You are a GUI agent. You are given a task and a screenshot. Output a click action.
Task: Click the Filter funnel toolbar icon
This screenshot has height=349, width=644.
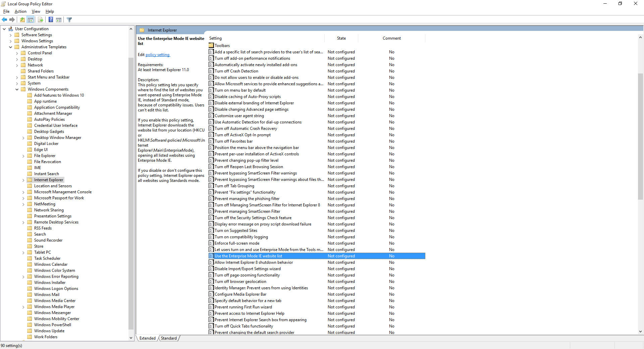(69, 20)
